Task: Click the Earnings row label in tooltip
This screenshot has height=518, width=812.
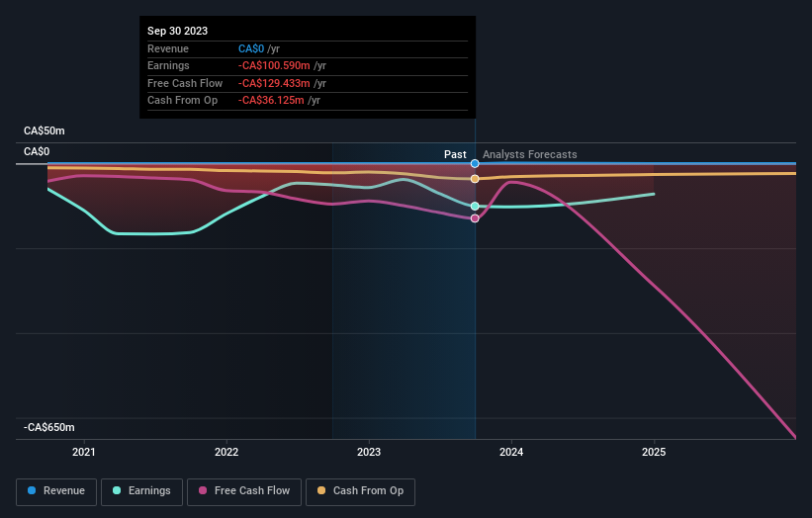Action: [168, 65]
